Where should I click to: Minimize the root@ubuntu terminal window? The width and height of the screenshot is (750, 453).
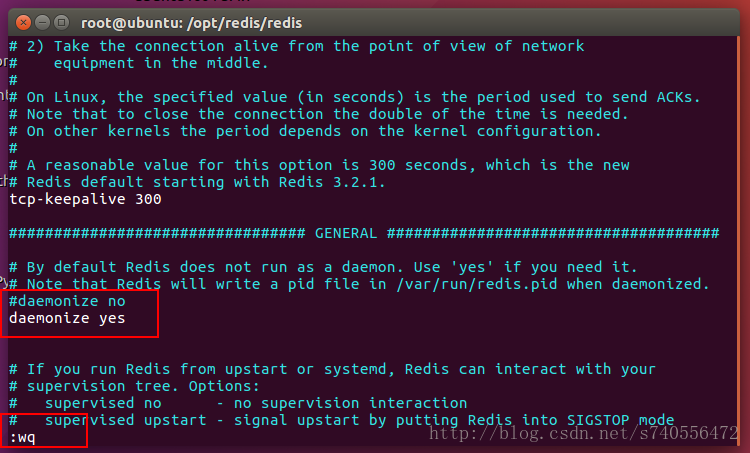pos(42,22)
